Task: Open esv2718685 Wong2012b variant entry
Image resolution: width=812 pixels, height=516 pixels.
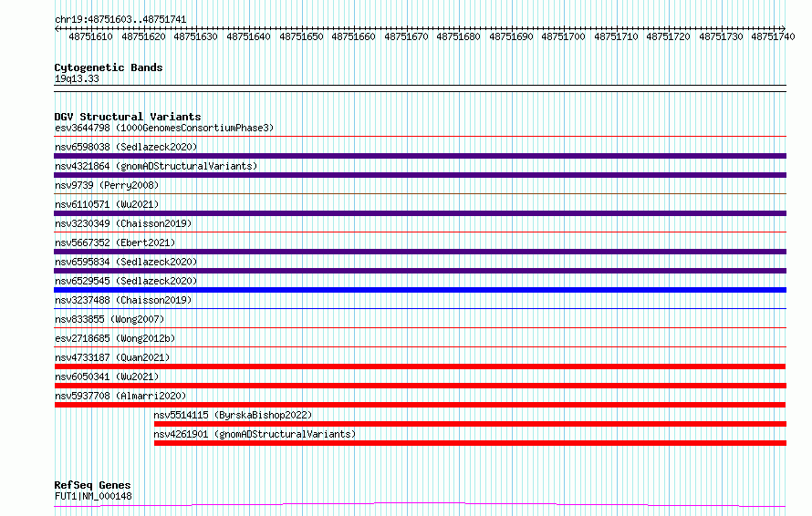Action: click(x=115, y=338)
